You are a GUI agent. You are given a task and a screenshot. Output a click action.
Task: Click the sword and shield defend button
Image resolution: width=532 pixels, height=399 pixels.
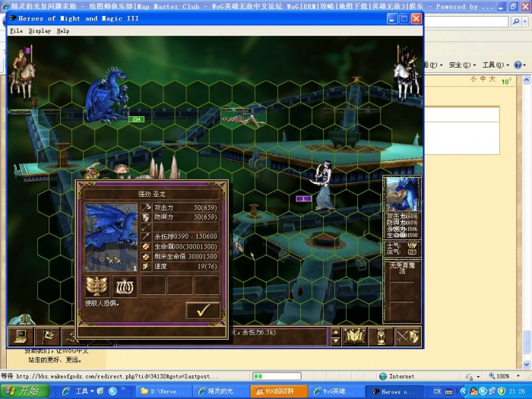point(408,337)
